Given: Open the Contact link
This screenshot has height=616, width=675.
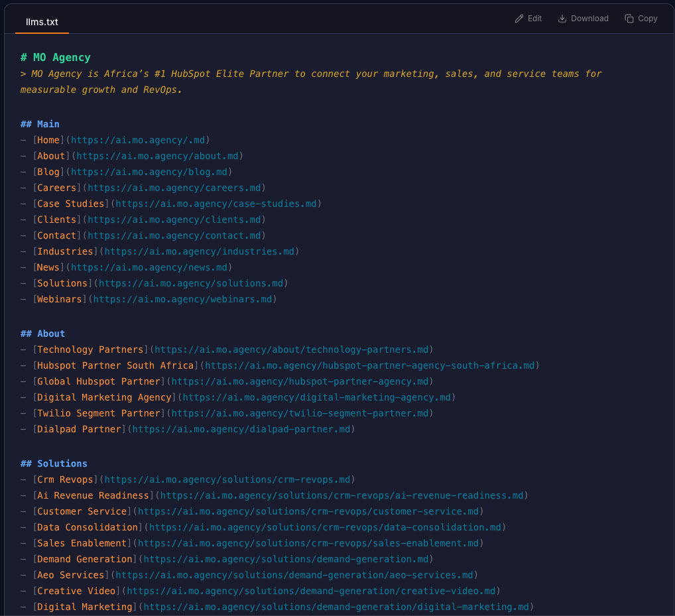Looking at the screenshot, I should click(x=56, y=235).
